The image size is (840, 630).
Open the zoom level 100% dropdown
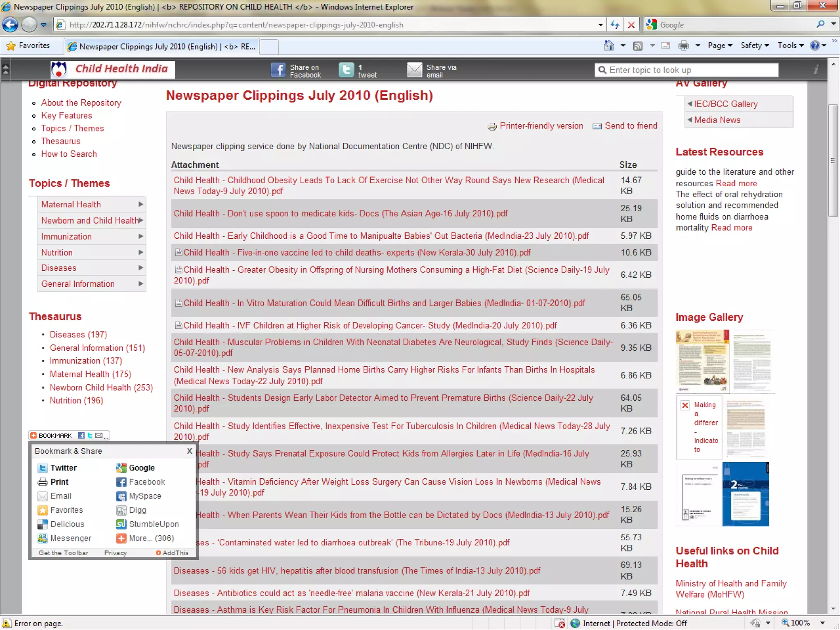tap(822, 623)
